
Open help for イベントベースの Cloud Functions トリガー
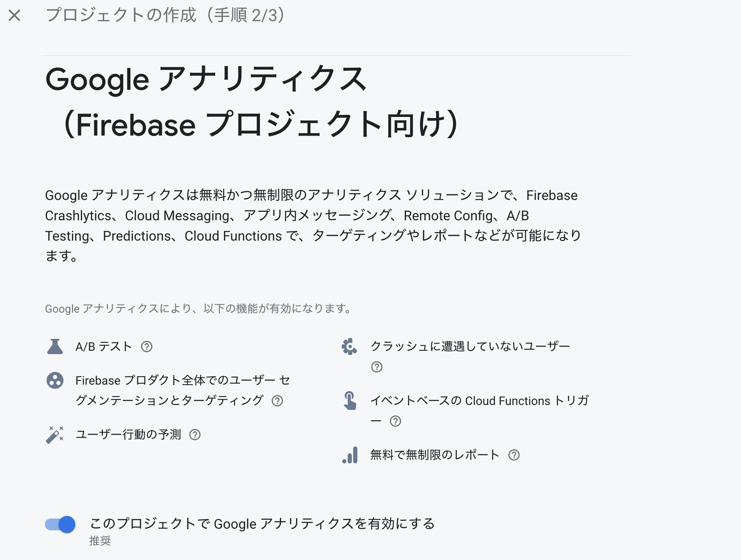[395, 421]
